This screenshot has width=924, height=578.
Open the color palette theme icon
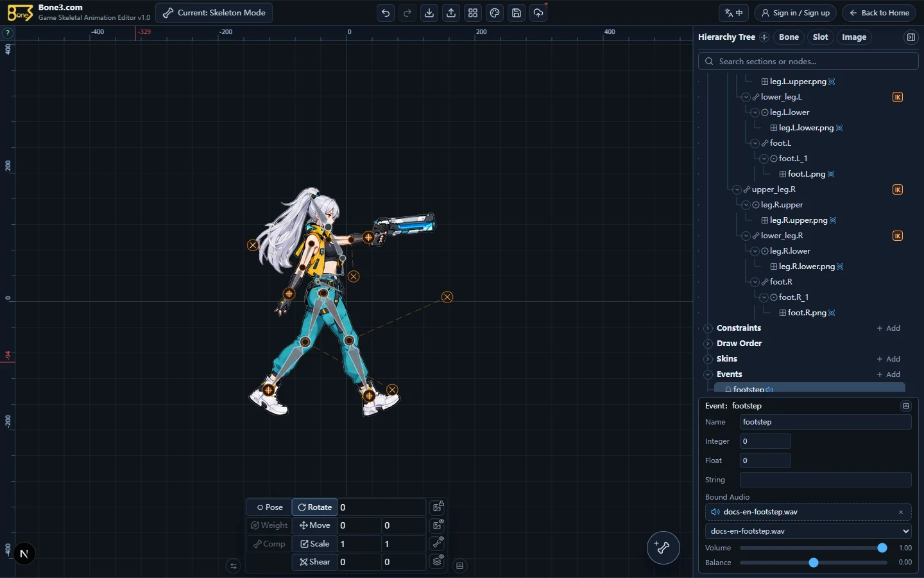[x=495, y=13]
